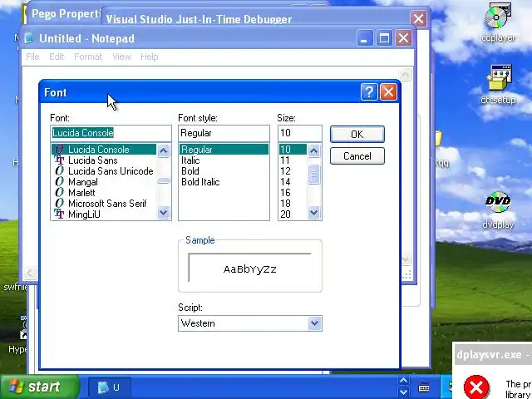Screen dimensions: 532x399
Task: Open the View menu in Notepad
Action: point(121,57)
